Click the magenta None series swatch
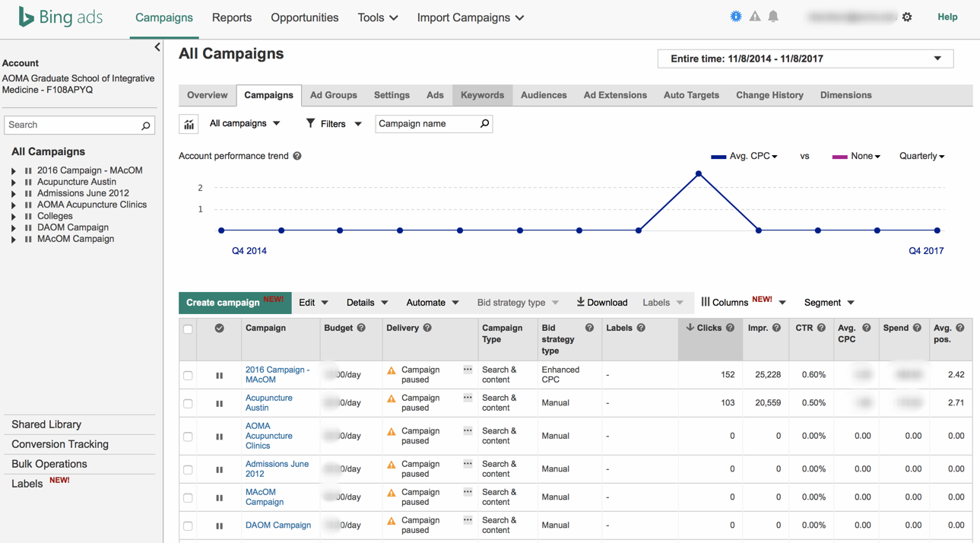Image resolution: width=980 pixels, height=543 pixels. pyautogui.click(x=839, y=157)
